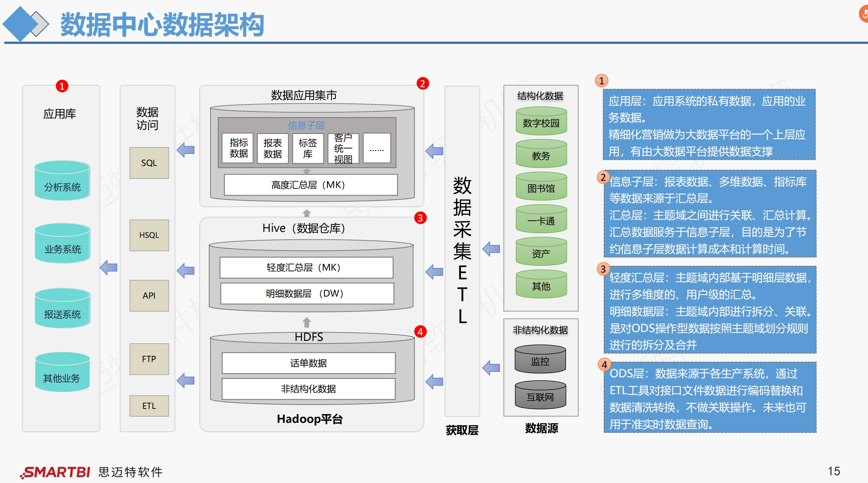Click the ellipsis box in 信息子层
This screenshot has width=868, height=483.
(x=377, y=148)
